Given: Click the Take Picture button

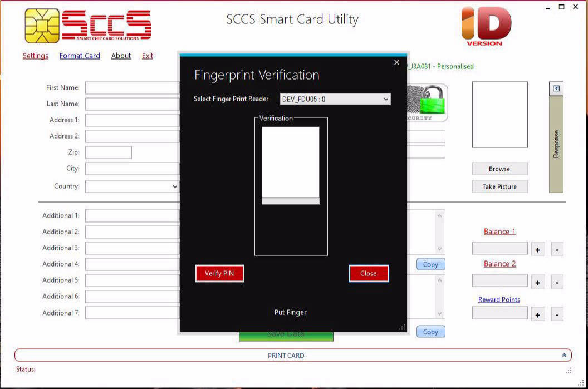Looking at the screenshot, I should pyautogui.click(x=499, y=186).
